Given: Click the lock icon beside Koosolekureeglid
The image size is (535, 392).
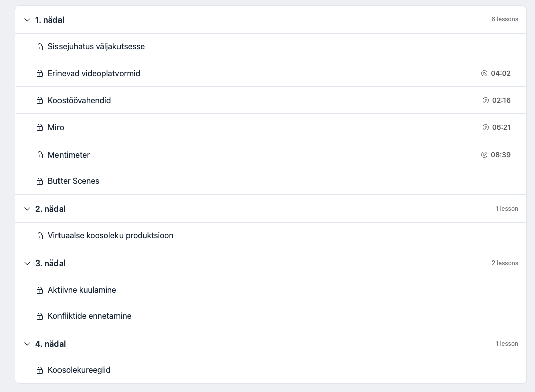Looking at the screenshot, I should click(x=40, y=370).
